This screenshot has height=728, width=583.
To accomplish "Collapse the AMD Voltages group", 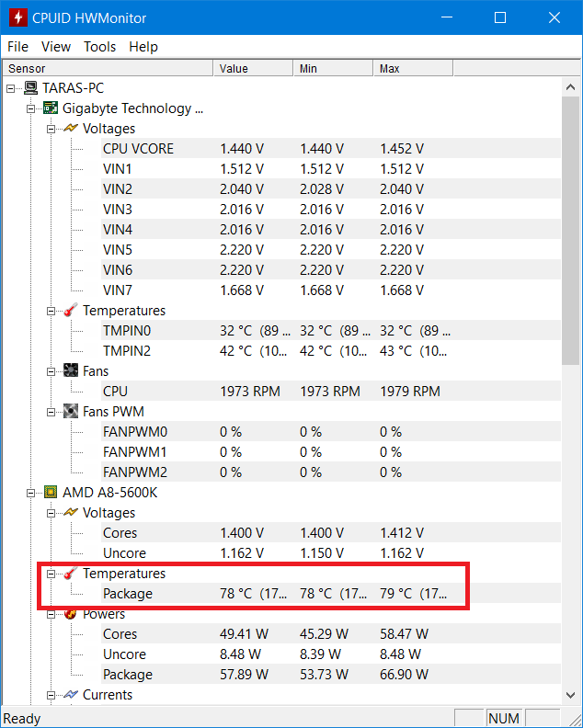I will click(51, 513).
